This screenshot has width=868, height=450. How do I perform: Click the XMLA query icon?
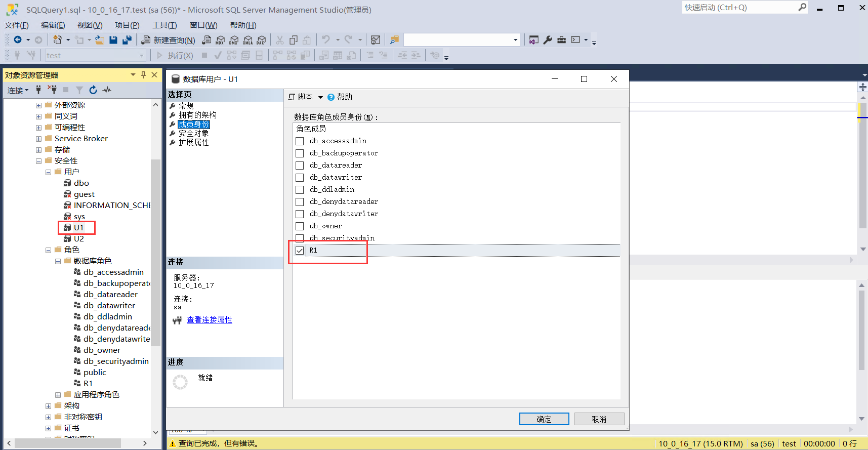(x=247, y=40)
